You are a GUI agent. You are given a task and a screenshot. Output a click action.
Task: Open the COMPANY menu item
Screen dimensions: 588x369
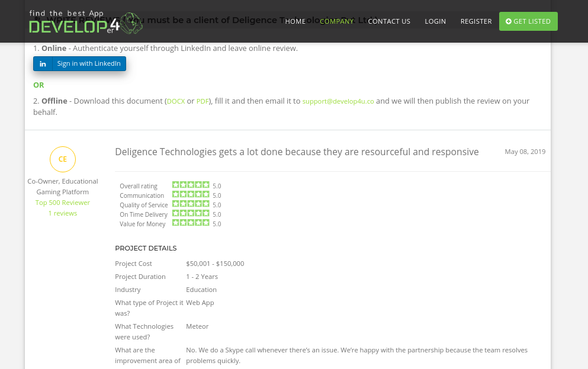pos(337,21)
